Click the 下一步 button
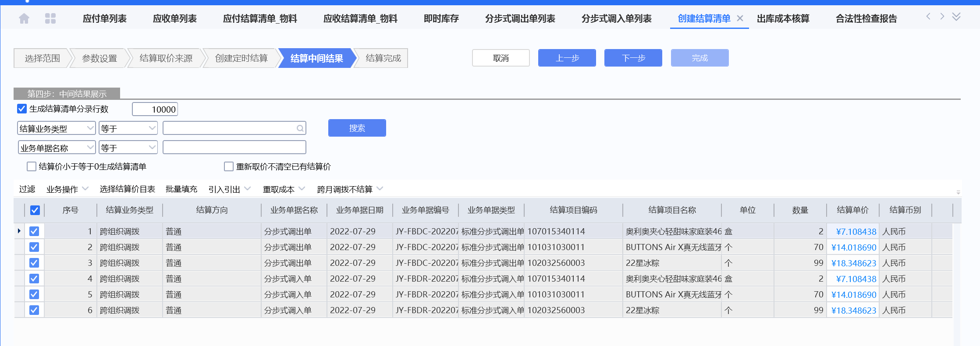Viewport: 980px width, 346px height. coord(633,58)
